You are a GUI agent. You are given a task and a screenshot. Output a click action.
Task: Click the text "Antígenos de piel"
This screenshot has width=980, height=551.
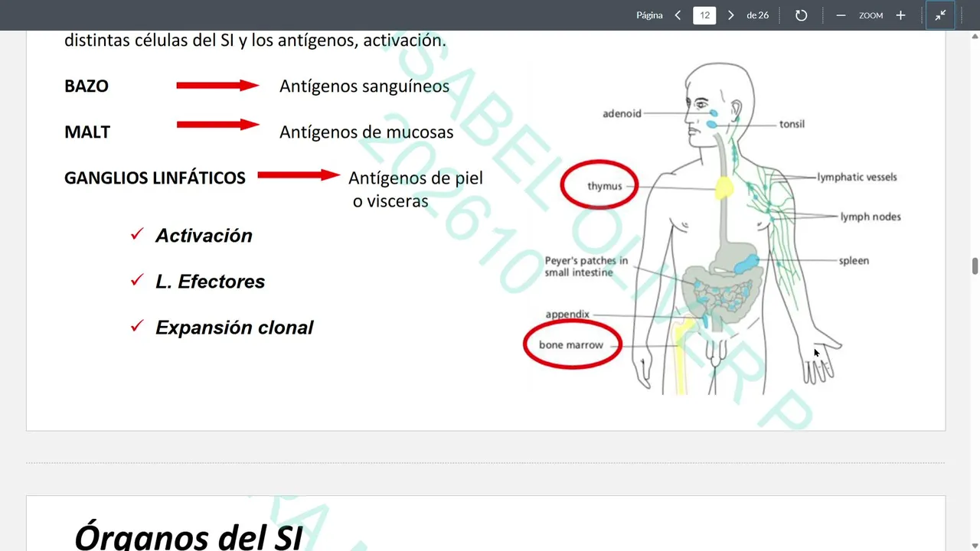416,178
